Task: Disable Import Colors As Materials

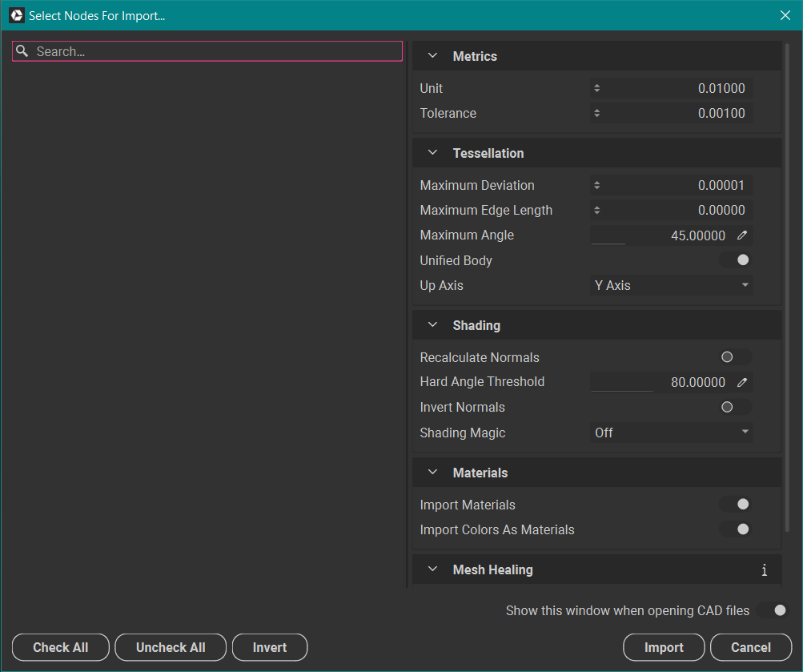Action: click(x=735, y=529)
